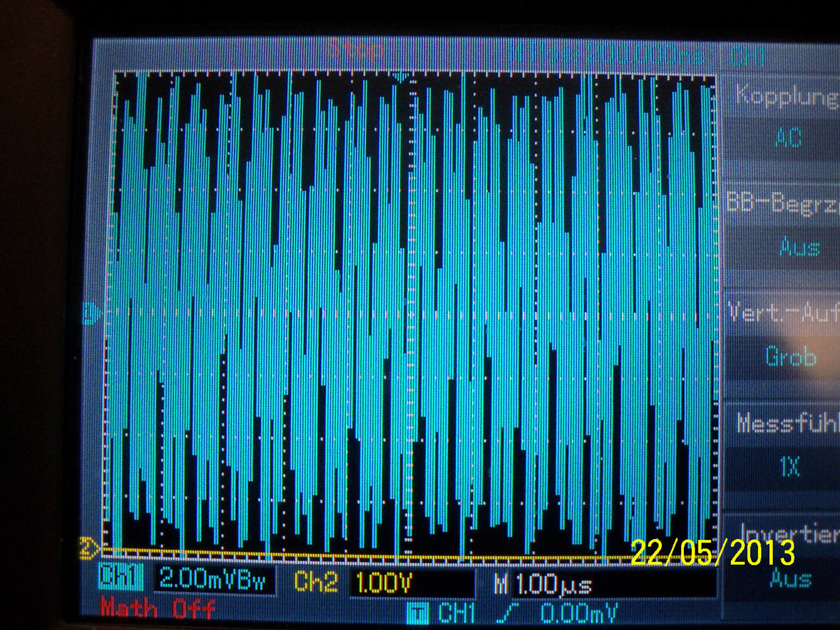The height and width of the screenshot is (630, 840).
Task: Click the CH1 ground level marker
Action: click(x=91, y=314)
